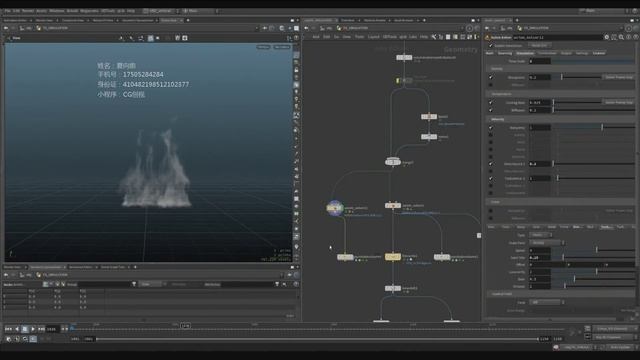Open the parameter panel help icon

(636, 37)
